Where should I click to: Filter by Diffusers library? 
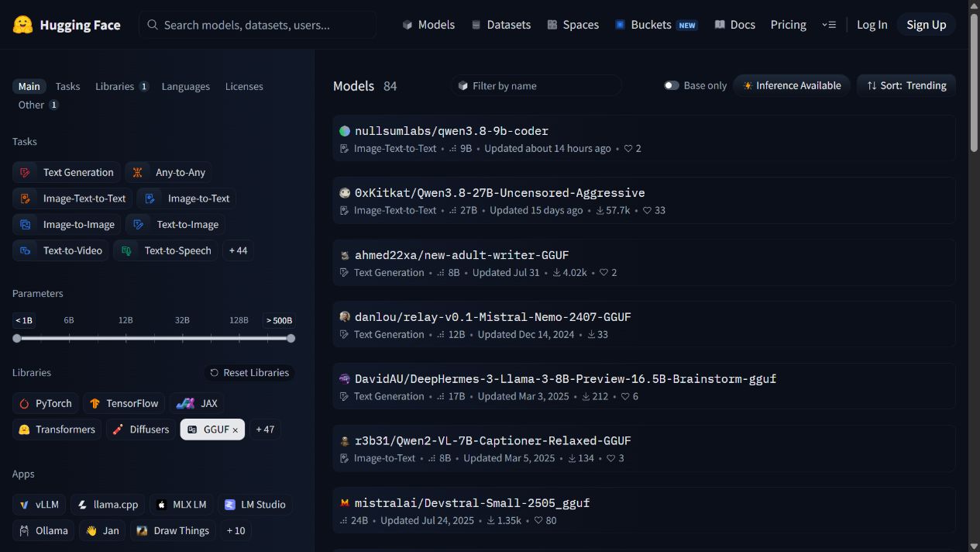tap(141, 430)
